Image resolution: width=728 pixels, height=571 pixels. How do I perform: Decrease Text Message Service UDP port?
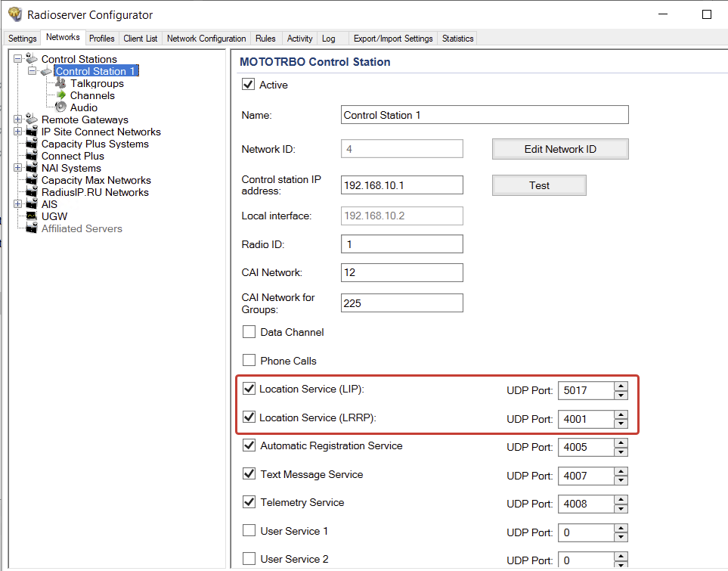click(621, 480)
